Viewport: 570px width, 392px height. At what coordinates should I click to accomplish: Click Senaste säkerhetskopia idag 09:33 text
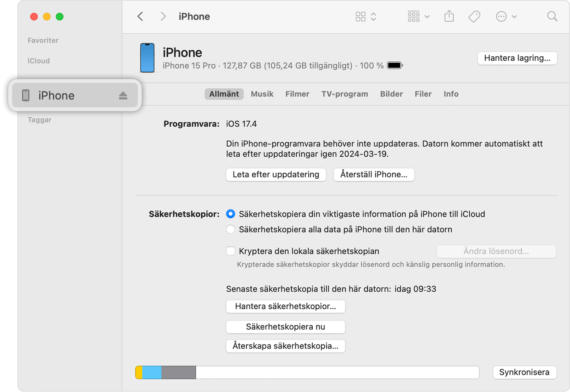pyautogui.click(x=331, y=289)
